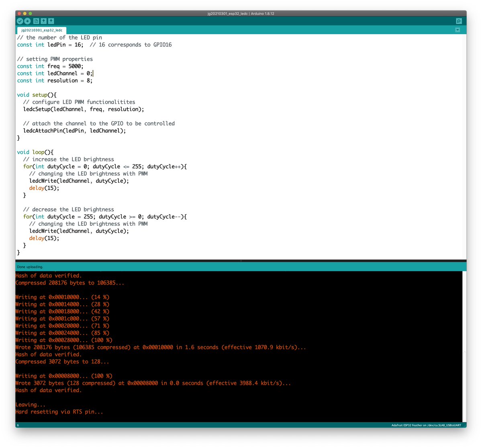This screenshot has height=448, width=482.
Task: Click the 'Done uploading.' status message
Action: (x=30, y=267)
